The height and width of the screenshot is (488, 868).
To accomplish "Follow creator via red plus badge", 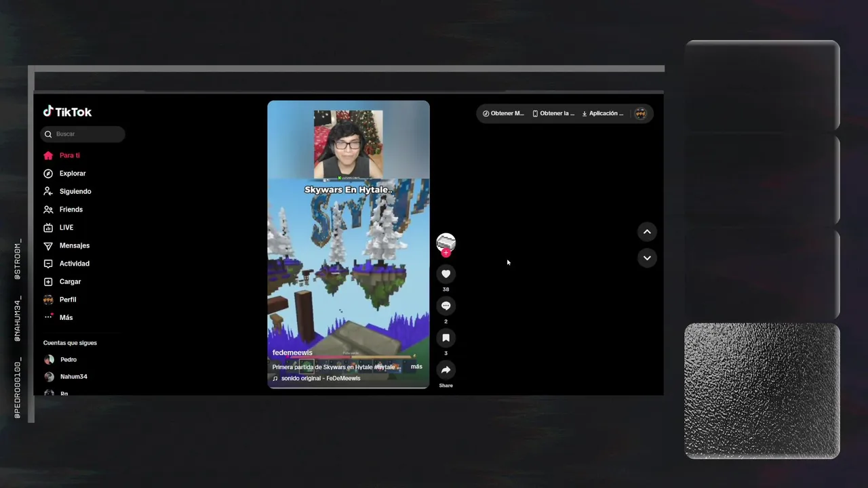I will point(446,253).
